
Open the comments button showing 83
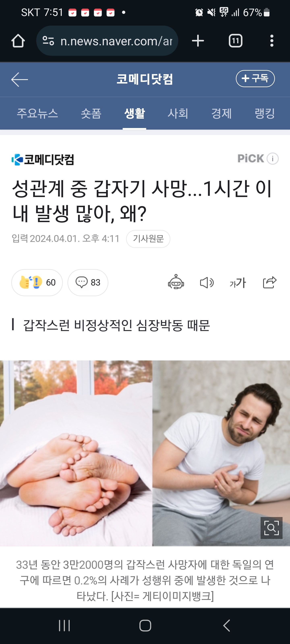click(88, 283)
